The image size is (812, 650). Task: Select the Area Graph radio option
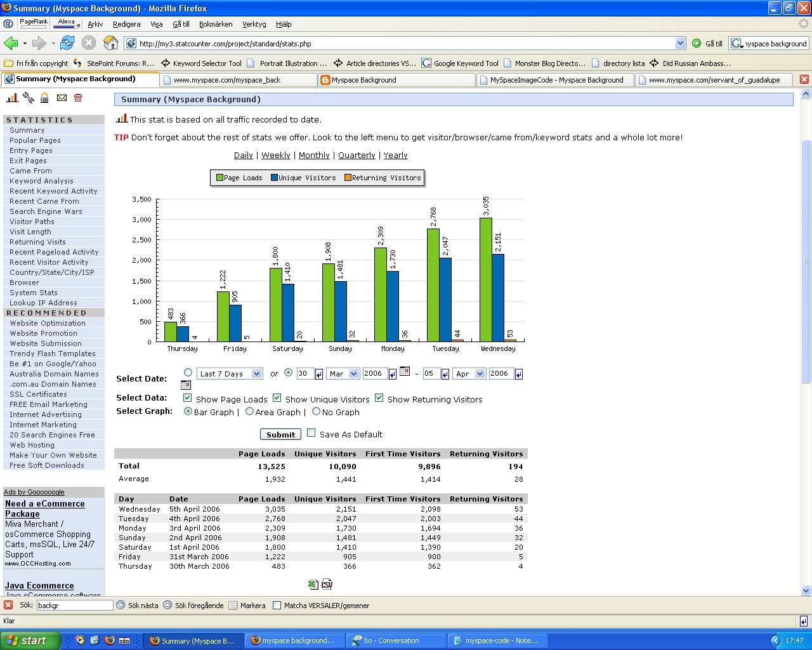coord(249,411)
